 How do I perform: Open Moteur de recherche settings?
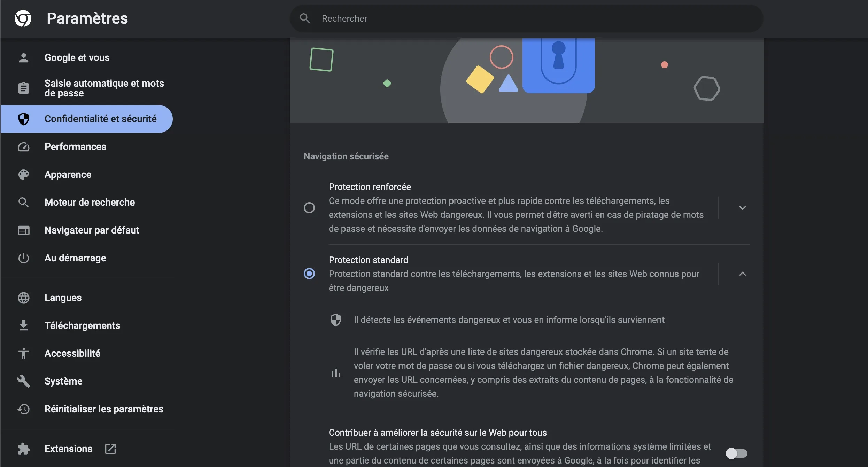(x=90, y=203)
